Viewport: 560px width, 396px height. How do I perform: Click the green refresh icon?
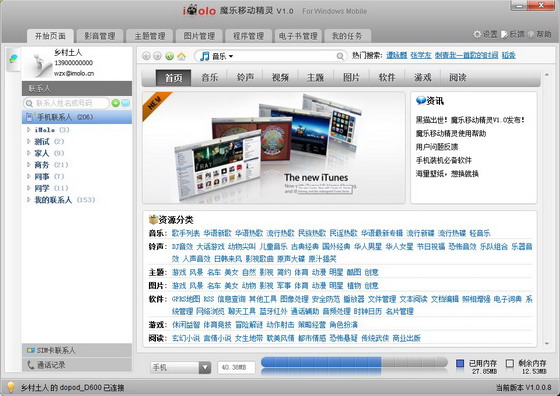(x=170, y=56)
